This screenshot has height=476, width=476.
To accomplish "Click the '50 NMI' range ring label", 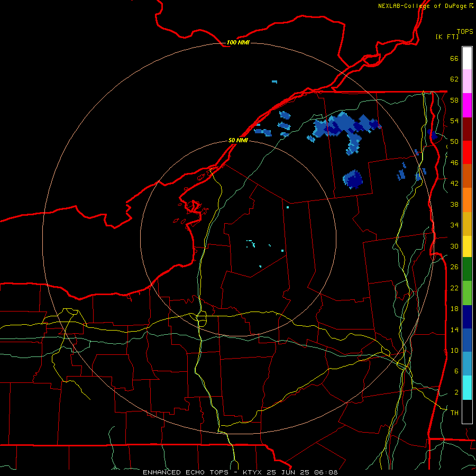I will (x=238, y=140).
